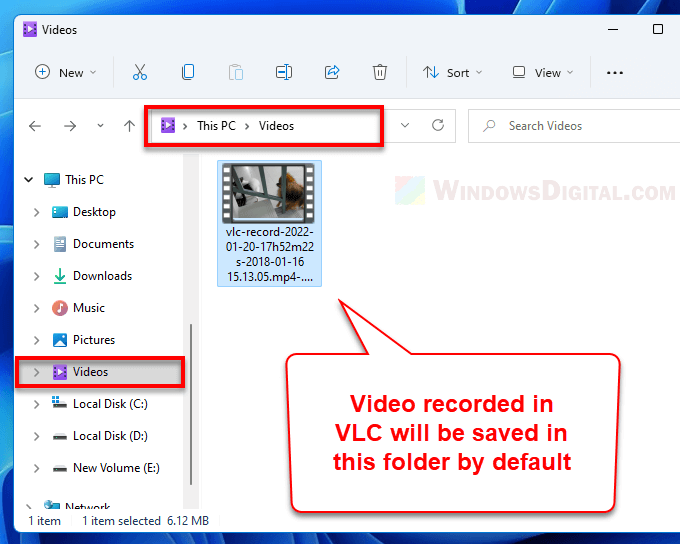Image resolution: width=680 pixels, height=544 pixels.
Task: Click the Cut scissors icon
Action: (x=140, y=72)
